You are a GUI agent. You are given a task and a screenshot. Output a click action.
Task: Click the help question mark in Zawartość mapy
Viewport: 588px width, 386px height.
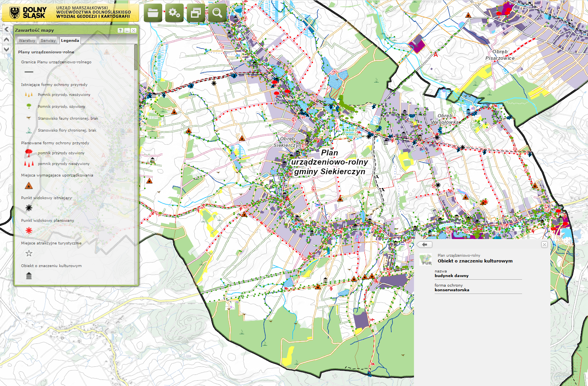(x=120, y=30)
